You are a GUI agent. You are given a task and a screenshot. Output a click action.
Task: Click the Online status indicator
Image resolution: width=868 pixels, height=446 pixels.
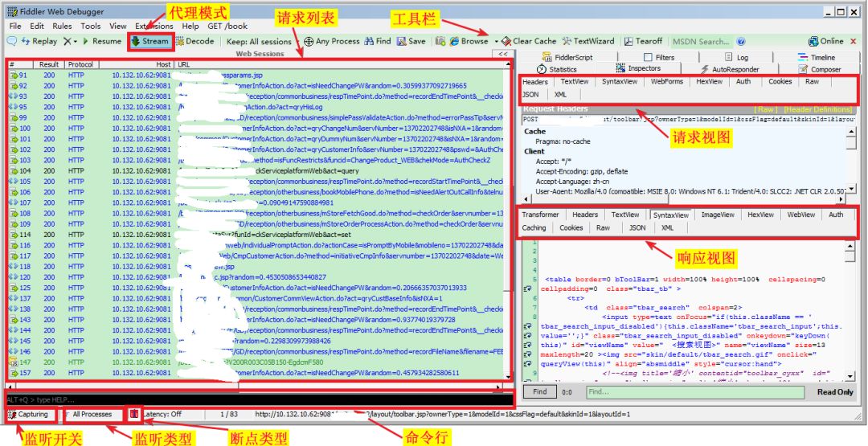pyautogui.click(x=826, y=42)
